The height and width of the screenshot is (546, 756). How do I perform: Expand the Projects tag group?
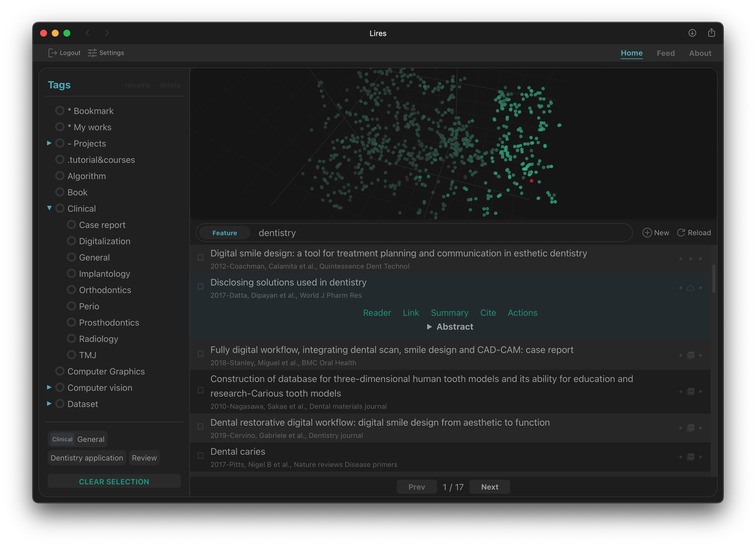pos(49,143)
